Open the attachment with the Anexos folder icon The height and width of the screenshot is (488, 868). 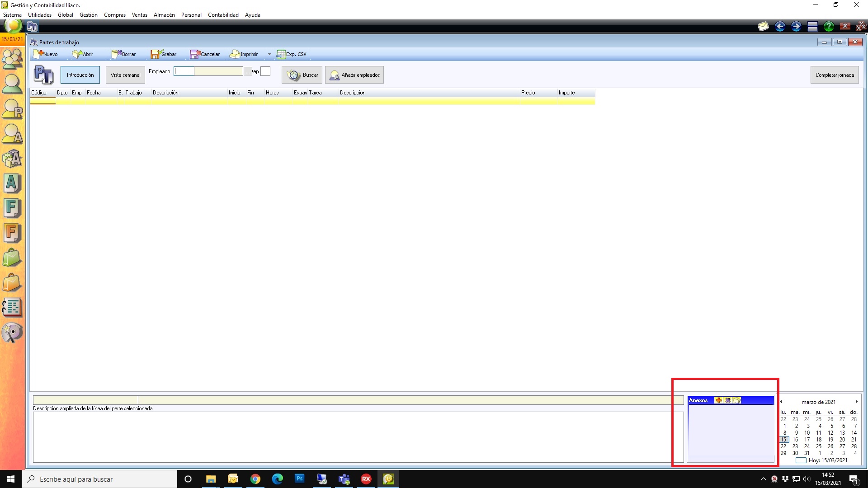click(x=737, y=400)
